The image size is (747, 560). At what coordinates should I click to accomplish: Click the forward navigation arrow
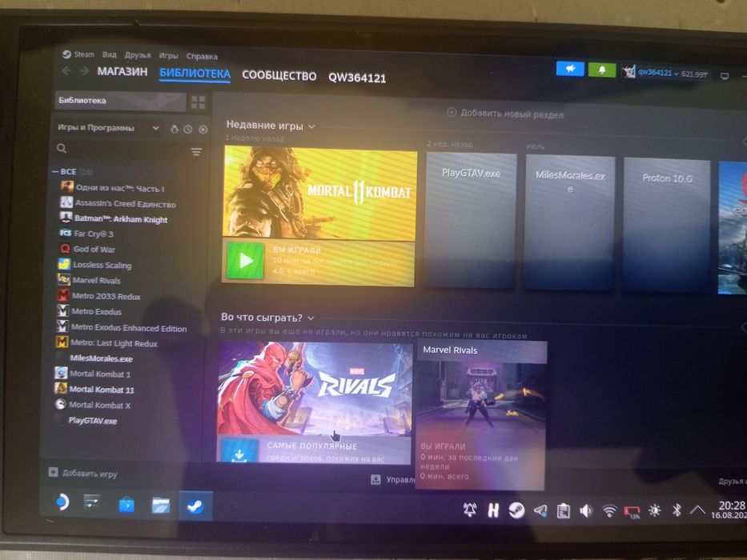click(x=84, y=71)
